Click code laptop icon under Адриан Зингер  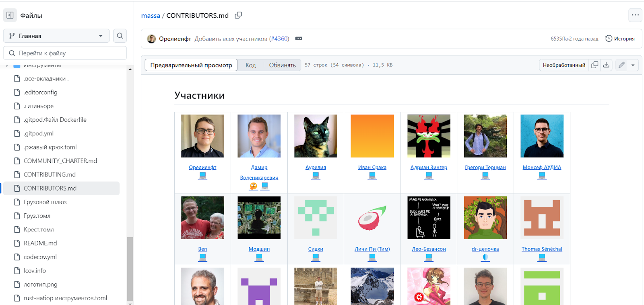click(429, 176)
